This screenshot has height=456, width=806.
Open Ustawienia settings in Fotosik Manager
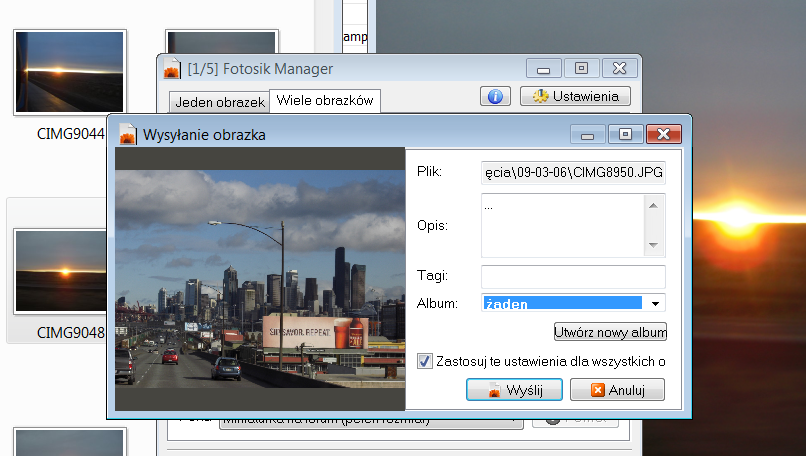point(575,96)
